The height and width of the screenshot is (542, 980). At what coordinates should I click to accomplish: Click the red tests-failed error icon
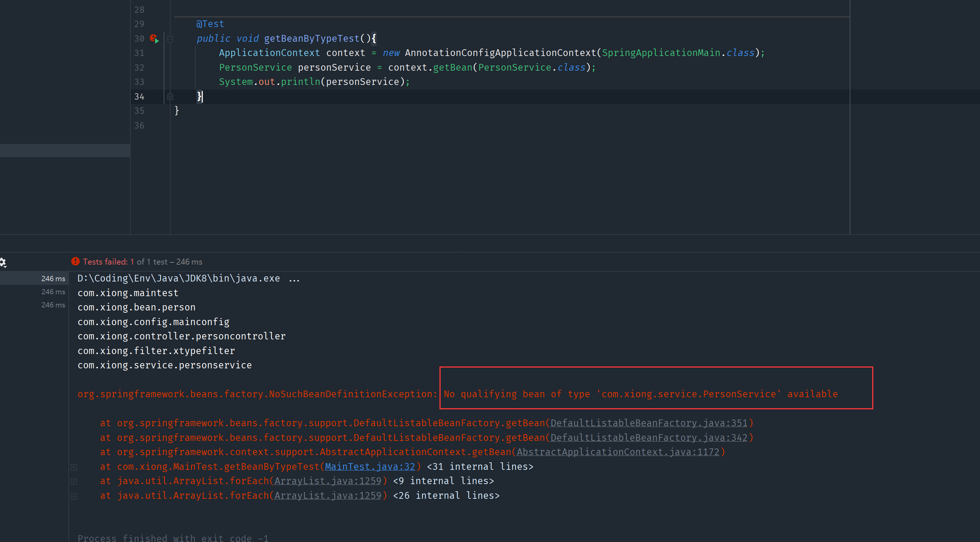pos(76,262)
